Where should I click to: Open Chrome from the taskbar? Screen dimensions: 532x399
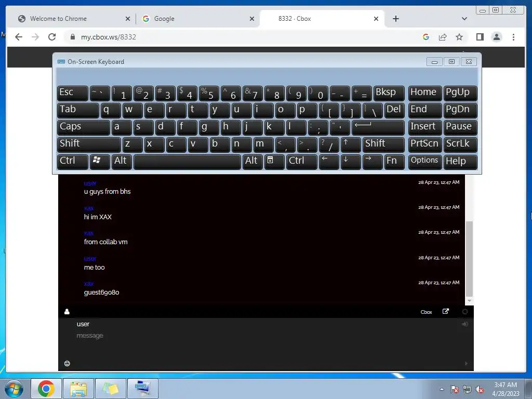pos(46,389)
